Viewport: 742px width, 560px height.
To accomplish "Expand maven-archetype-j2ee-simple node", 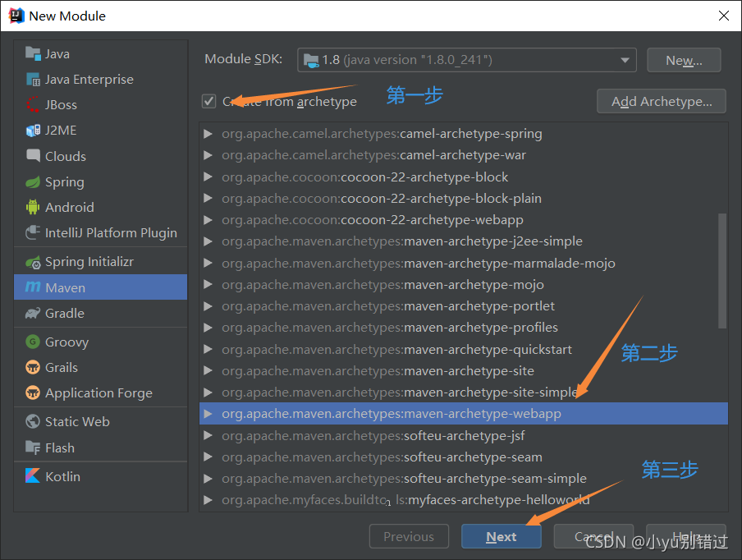I will click(208, 241).
